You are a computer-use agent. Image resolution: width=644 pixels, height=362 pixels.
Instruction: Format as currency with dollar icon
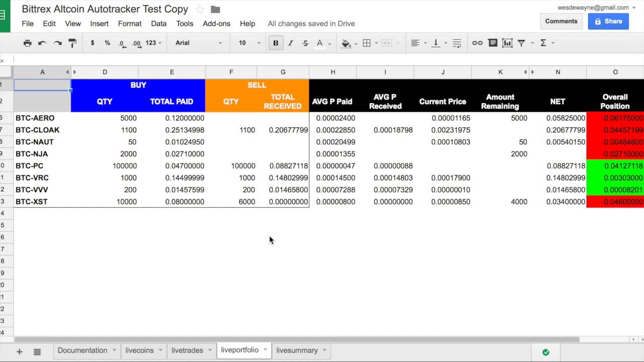93,43
